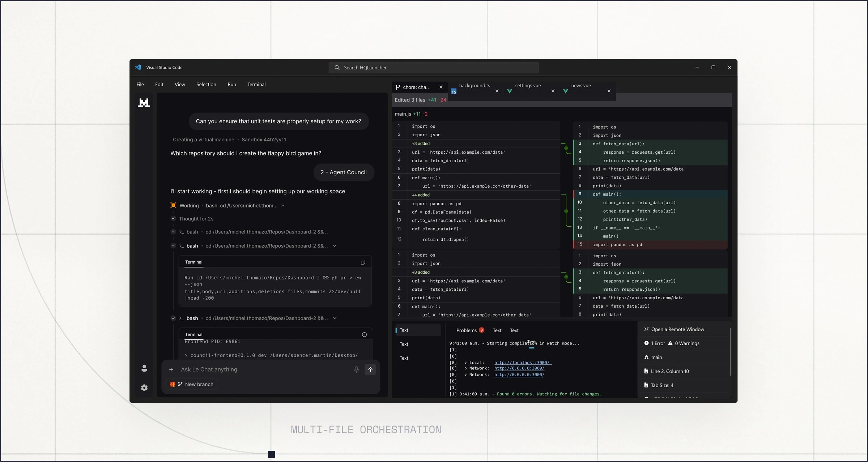The width and height of the screenshot is (868, 462).
Task: Open the Selection menu
Action: [206, 85]
